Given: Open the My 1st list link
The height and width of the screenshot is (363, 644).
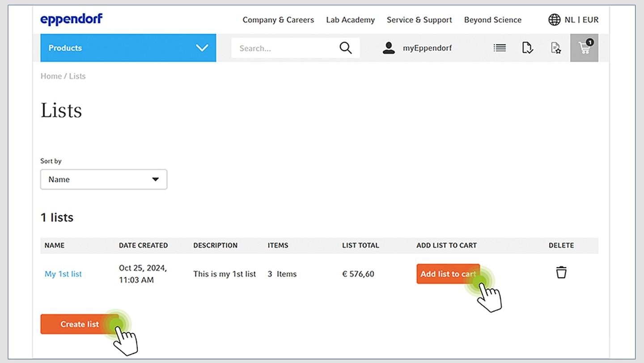Looking at the screenshot, I should point(63,274).
